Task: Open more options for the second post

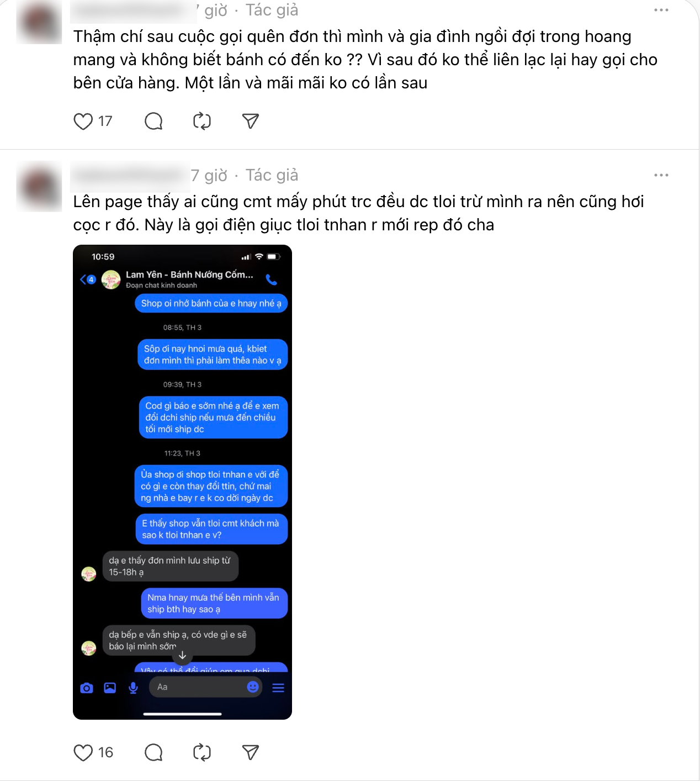Action: tap(661, 175)
